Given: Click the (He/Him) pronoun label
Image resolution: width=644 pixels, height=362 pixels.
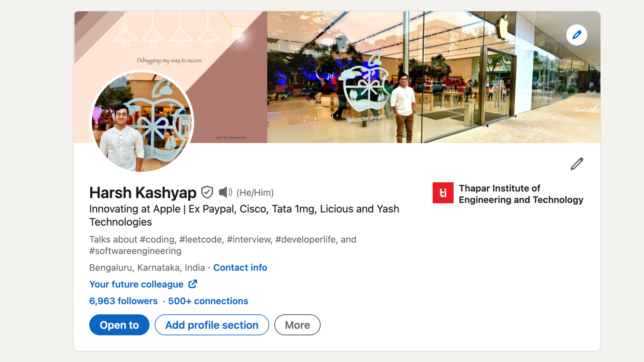Looking at the screenshot, I should click(x=255, y=192).
